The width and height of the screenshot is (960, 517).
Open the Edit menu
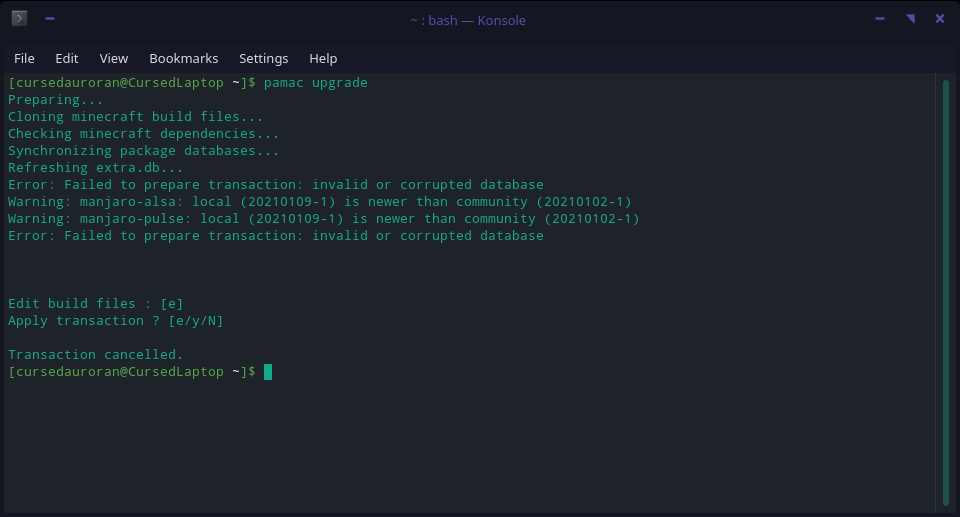pos(67,58)
